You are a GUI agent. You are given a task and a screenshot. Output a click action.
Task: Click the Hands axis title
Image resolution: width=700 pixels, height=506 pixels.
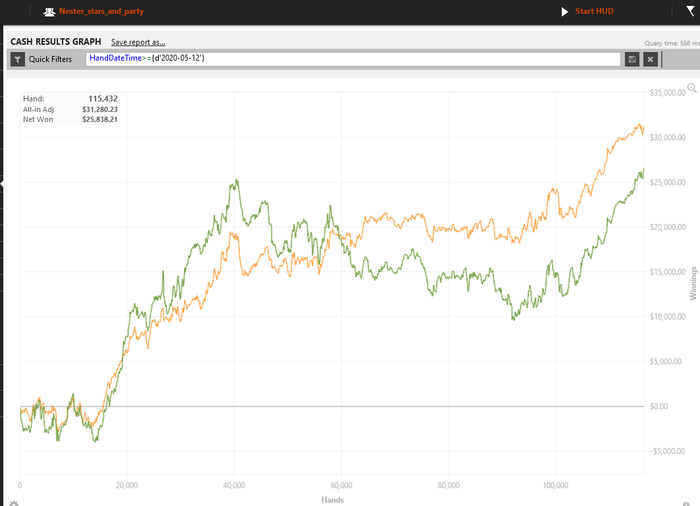(x=333, y=500)
